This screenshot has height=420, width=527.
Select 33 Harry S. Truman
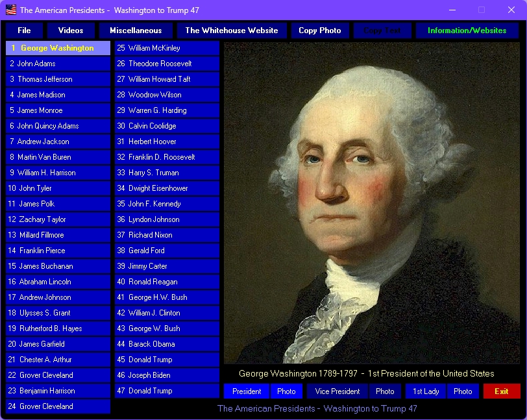[167, 173]
